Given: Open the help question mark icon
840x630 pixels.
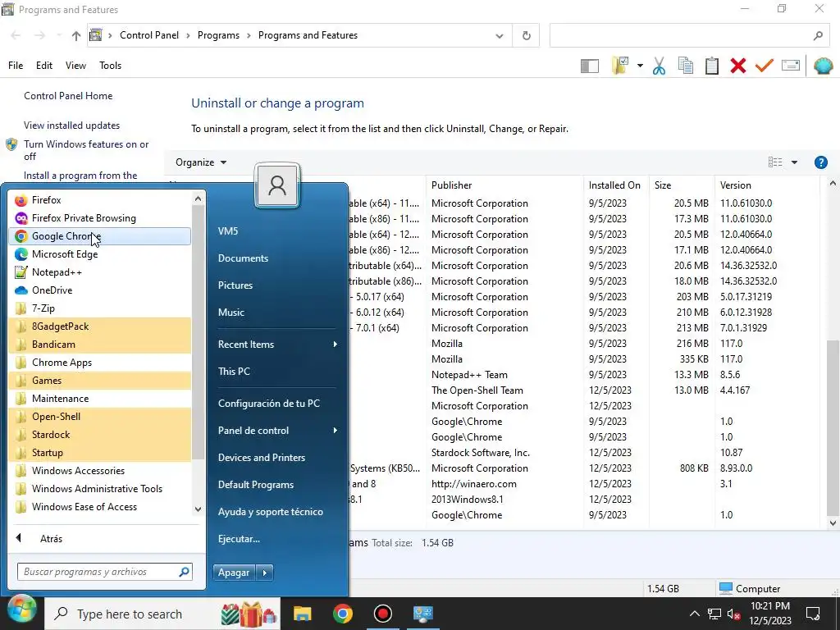Looking at the screenshot, I should click(x=820, y=162).
